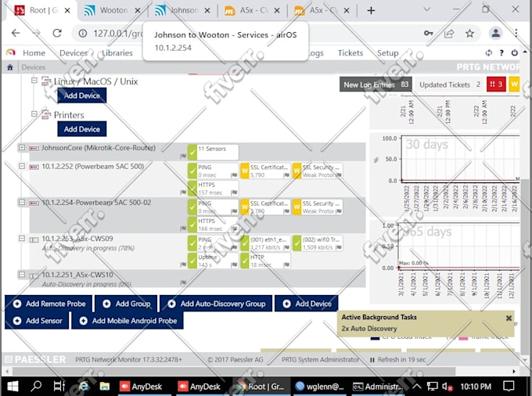532x396 pixels.
Task: Click Add Device under Linux / MacOS / Unix
Action: [x=82, y=95]
